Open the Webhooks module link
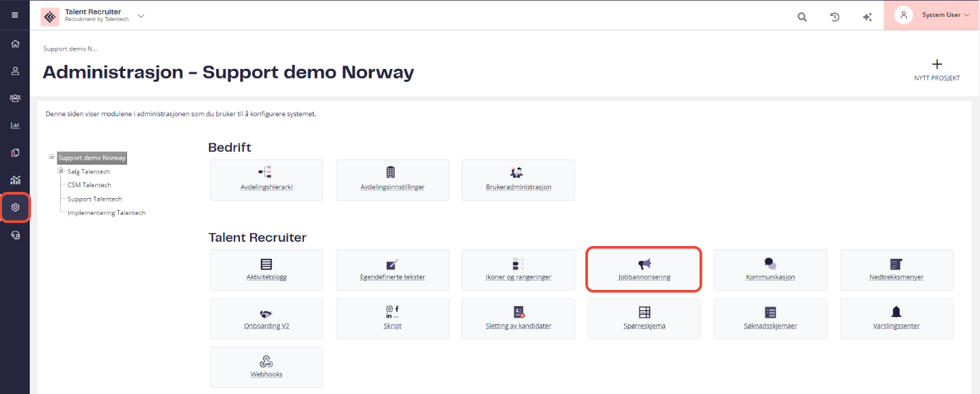 (x=266, y=374)
